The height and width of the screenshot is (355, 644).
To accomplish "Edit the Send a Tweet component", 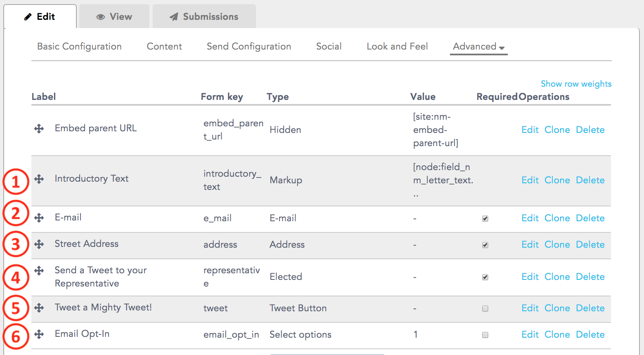I will point(530,277).
